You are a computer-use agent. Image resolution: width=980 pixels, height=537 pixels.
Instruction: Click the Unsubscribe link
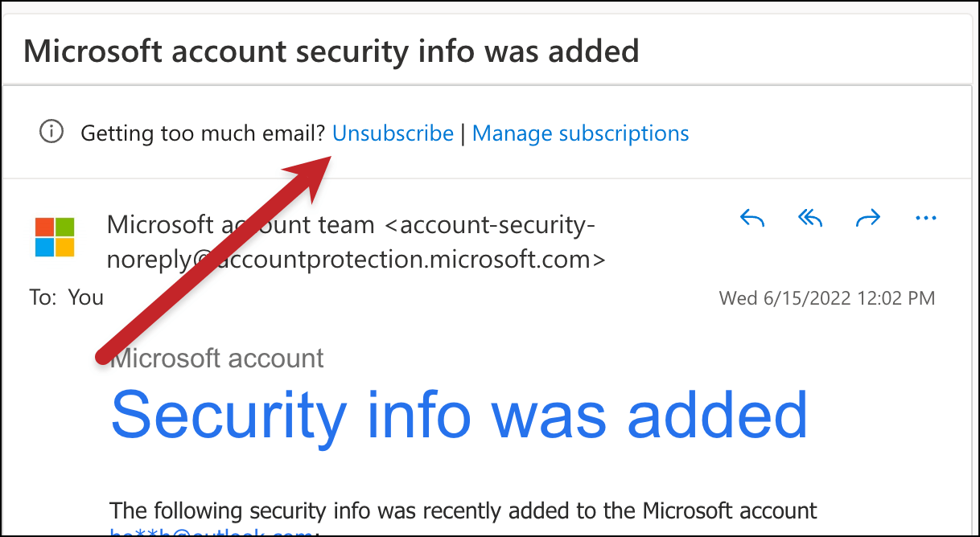point(393,133)
